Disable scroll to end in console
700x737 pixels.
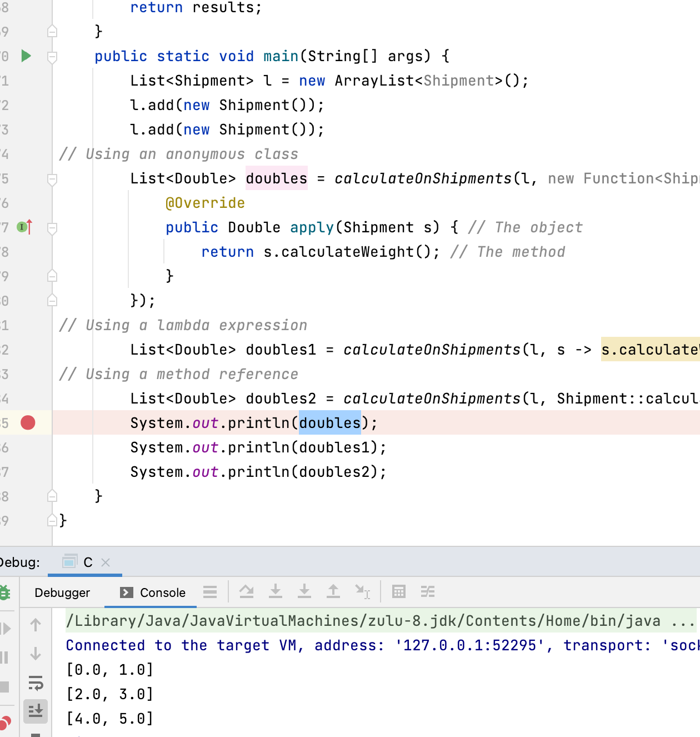[36, 711]
